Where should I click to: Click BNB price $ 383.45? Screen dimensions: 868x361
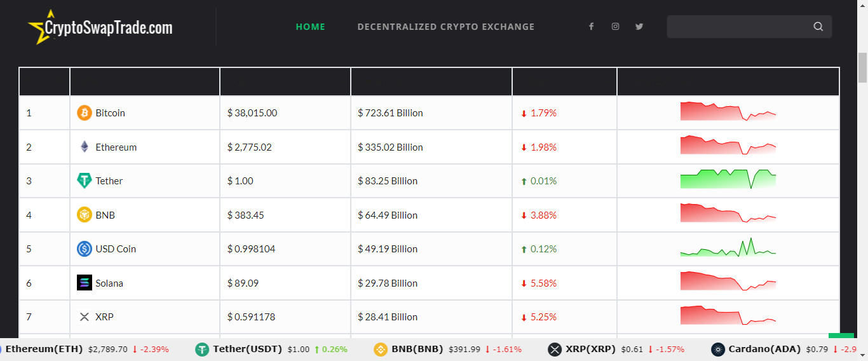click(x=246, y=215)
